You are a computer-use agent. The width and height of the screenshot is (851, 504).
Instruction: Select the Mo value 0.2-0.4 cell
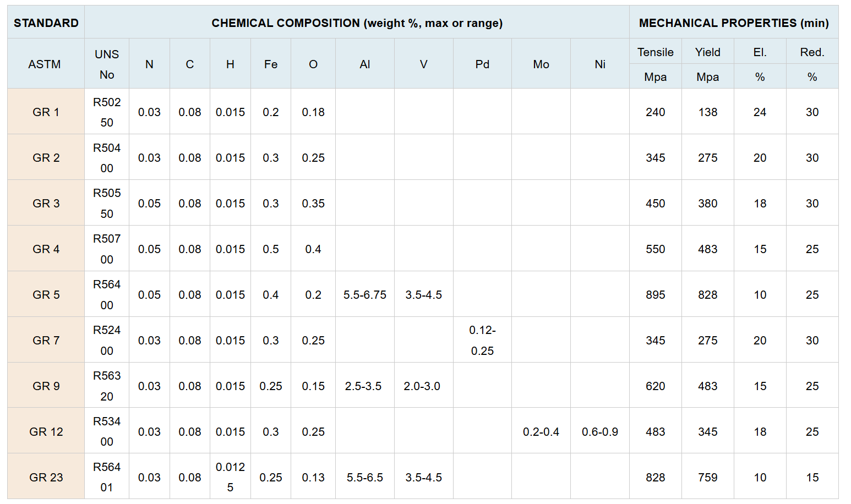coord(541,431)
